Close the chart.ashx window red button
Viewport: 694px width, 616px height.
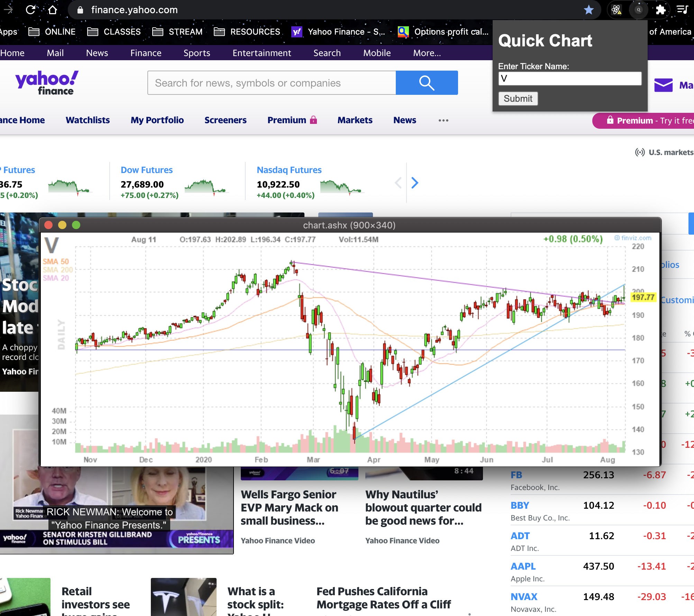pos(48,225)
